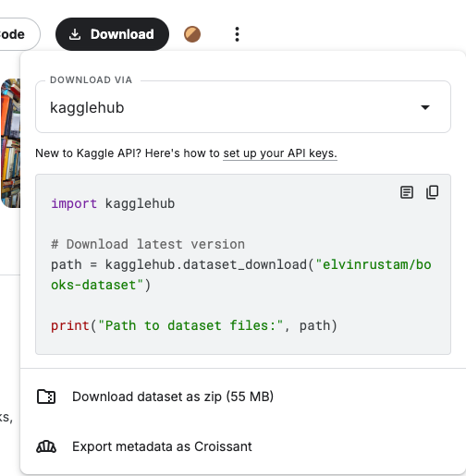Screen dimensions: 466x476
Task: Click the download arrow icon in Download button
Action: tap(75, 34)
